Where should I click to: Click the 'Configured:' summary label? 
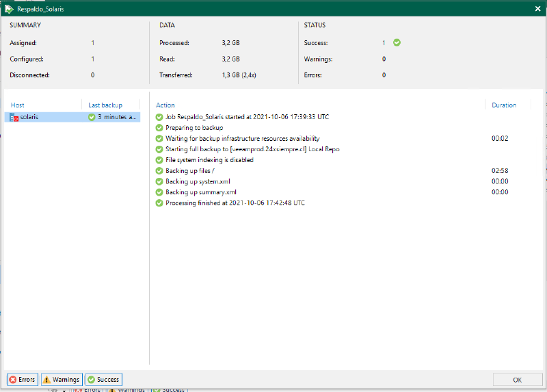coord(27,59)
